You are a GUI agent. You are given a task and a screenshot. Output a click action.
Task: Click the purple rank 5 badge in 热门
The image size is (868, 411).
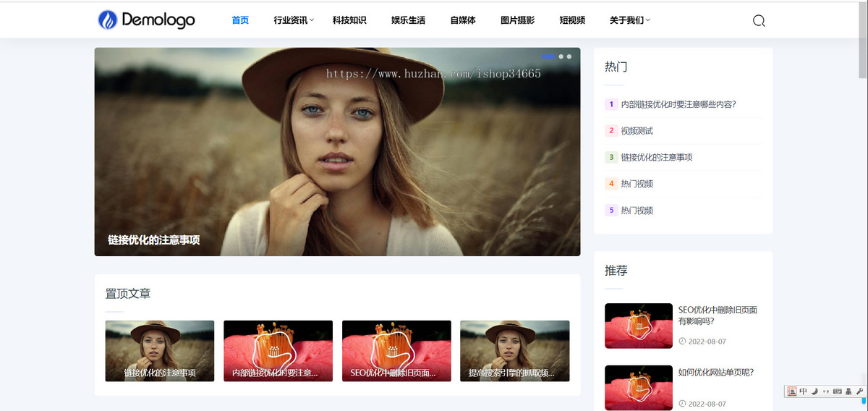[x=611, y=211]
